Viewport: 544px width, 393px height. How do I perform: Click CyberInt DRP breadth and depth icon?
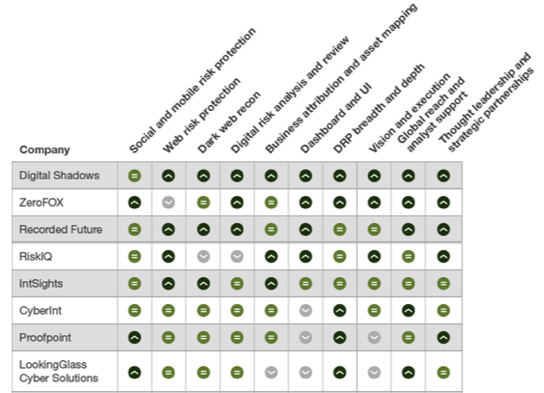[340, 310]
